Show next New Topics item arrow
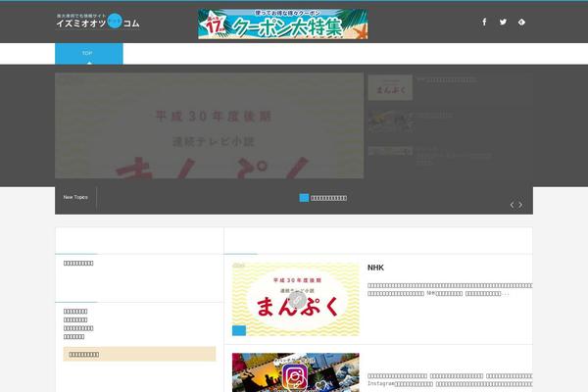Screen dimensions: 588x392 520,205
